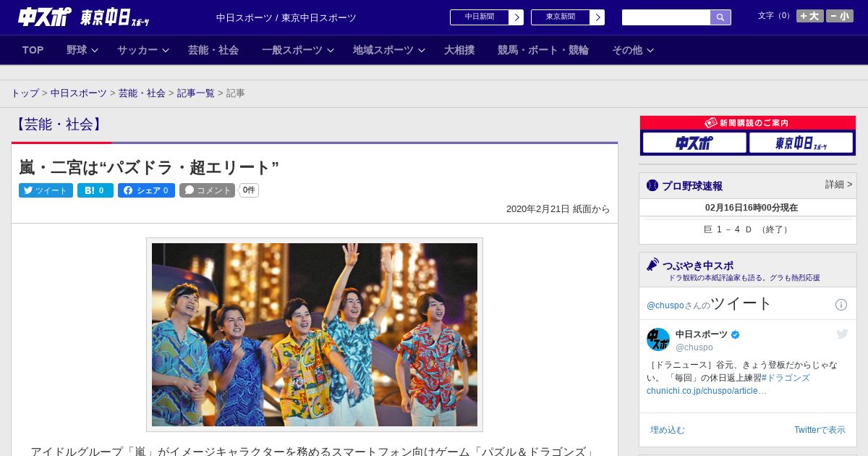
Task: Increase text size with the 大 button
Action: click(810, 16)
